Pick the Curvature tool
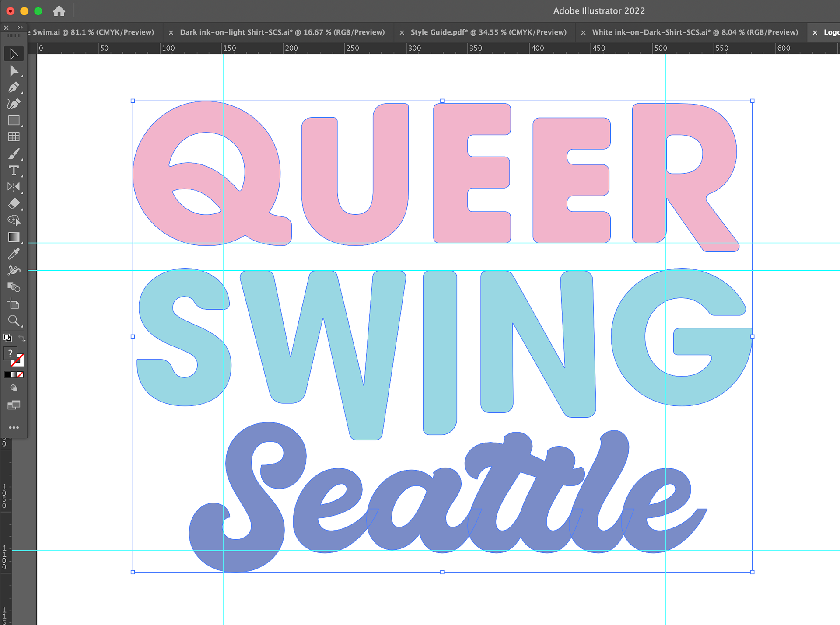This screenshot has height=625, width=840. (x=14, y=104)
